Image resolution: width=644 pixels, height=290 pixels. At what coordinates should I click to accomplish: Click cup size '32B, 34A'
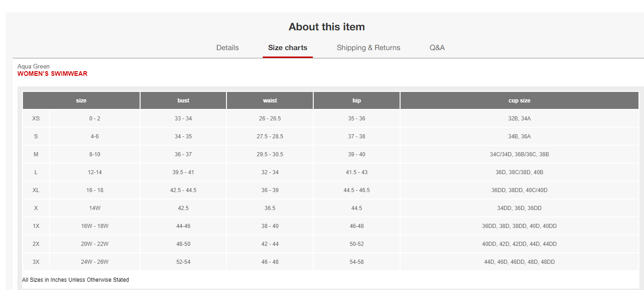coord(520,119)
